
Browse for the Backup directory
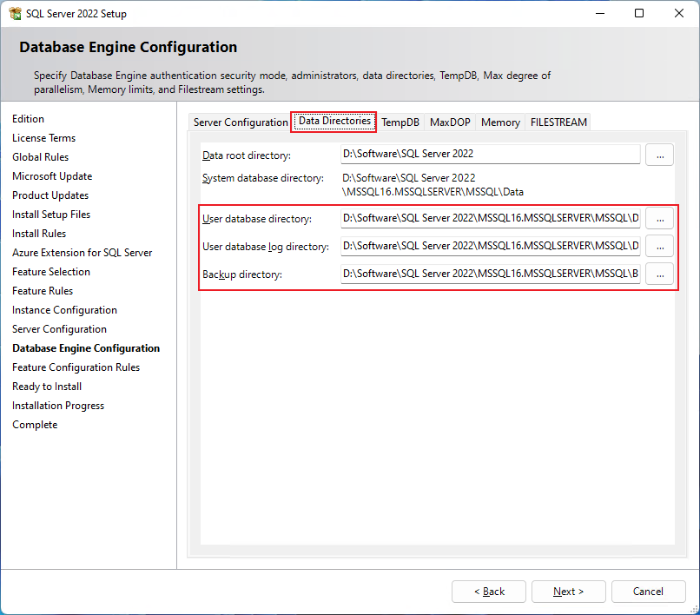(659, 274)
